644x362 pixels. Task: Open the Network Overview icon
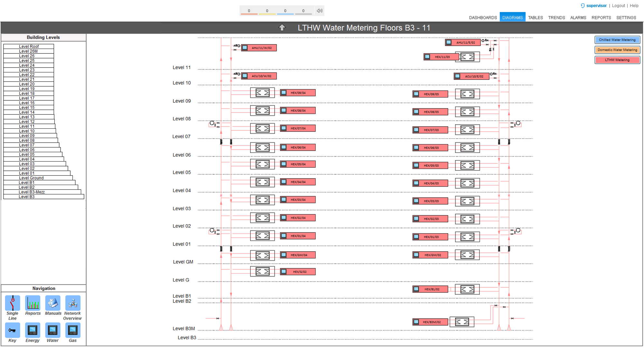(x=73, y=303)
